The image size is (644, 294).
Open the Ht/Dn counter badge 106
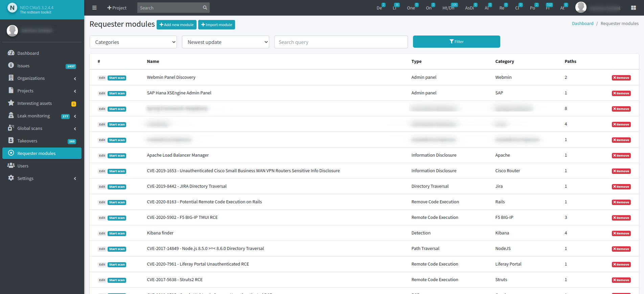[450, 7]
